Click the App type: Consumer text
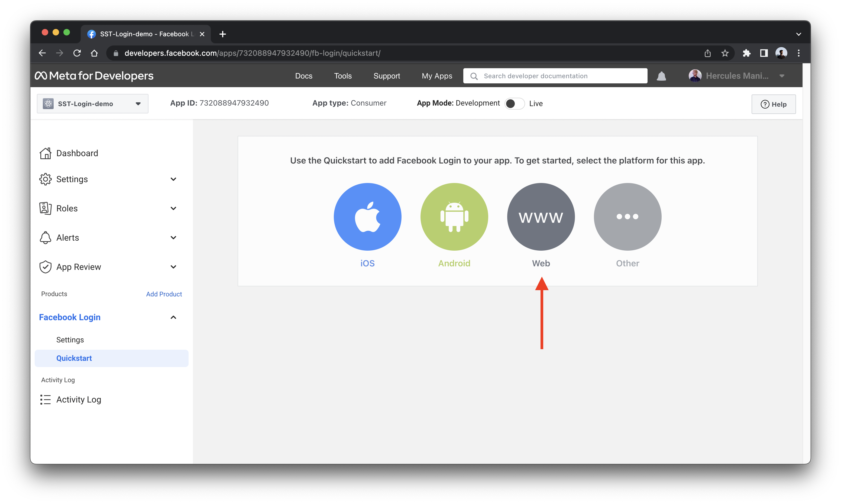 (349, 103)
